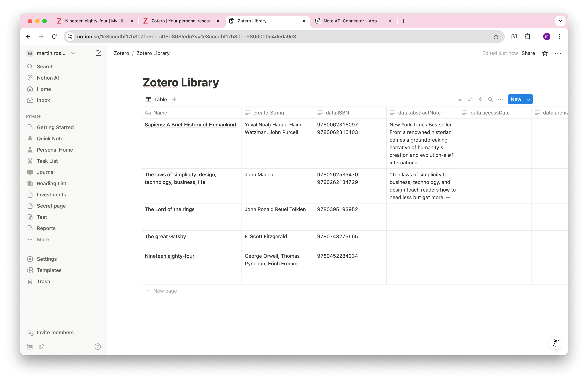Switch to Nineteen eighty-four browser tab
This screenshot has width=588, height=382.
point(95,21)
